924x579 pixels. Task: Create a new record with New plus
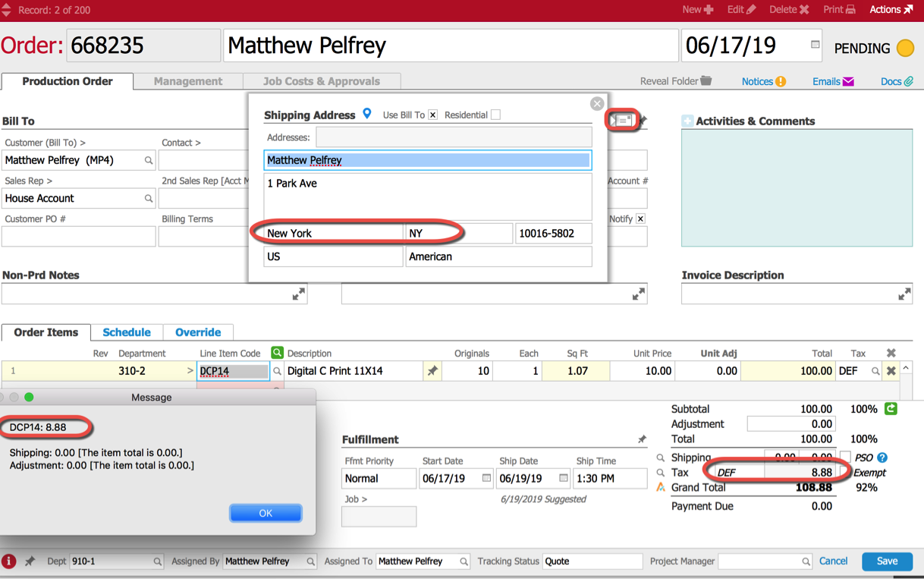(x=697, y=10)
